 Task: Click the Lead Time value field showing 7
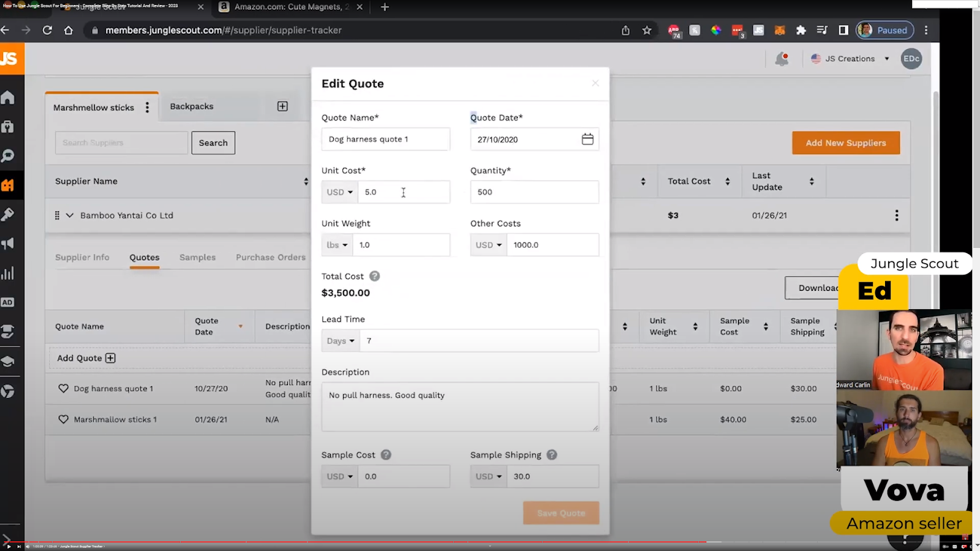tap(480, 341)
